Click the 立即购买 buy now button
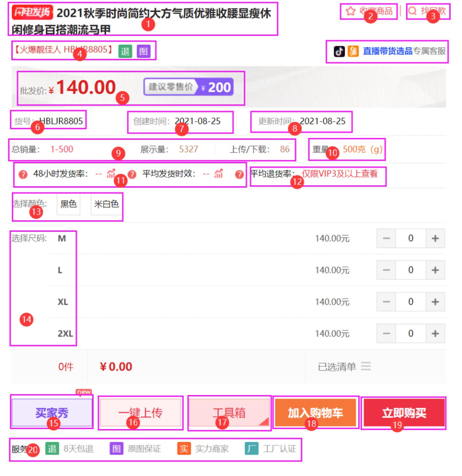The height and width of the screenshot is (476, 462). (x=404, y=412)
